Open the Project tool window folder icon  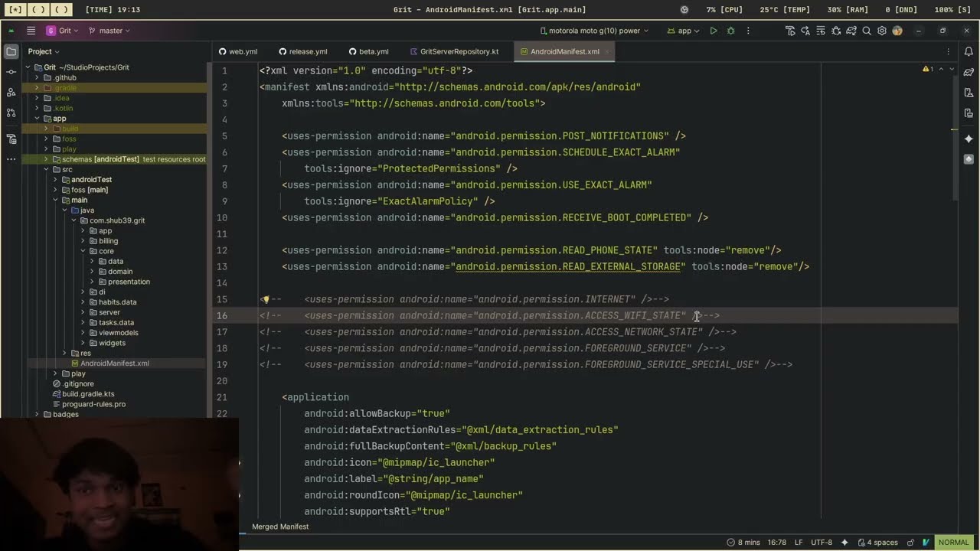[x=11, y=51]
